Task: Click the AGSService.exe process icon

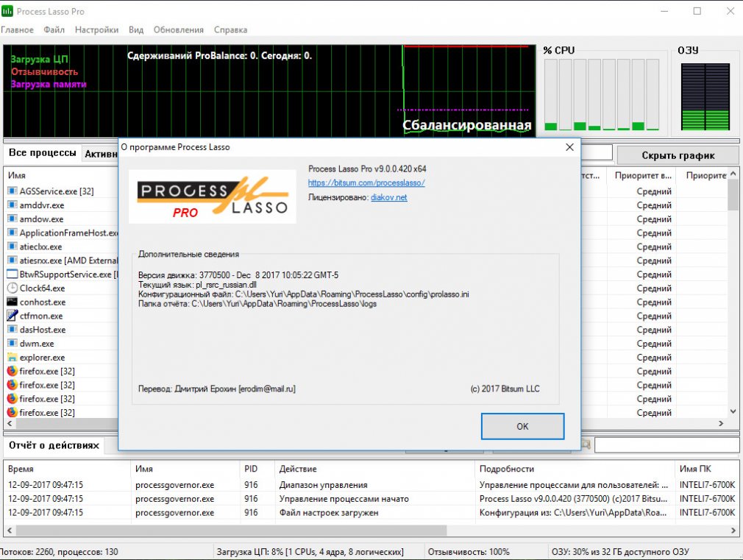Action: pos(13,191)
